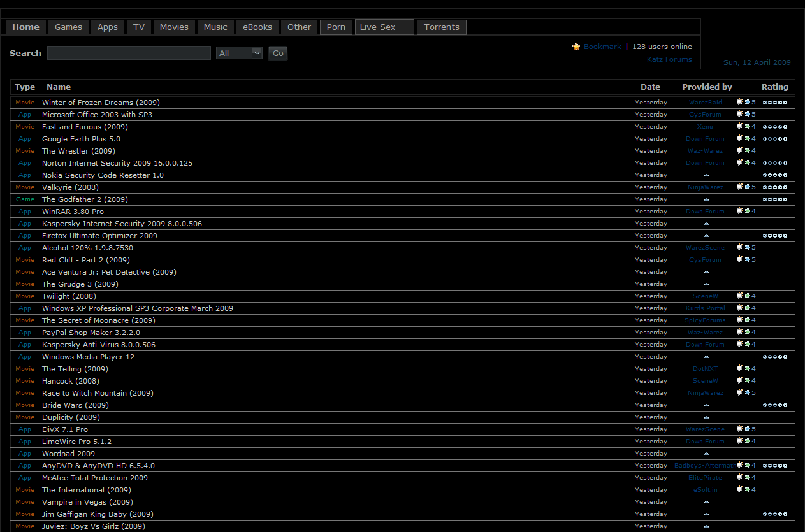Click the green puzzle icon in Twilight row
This screenshot has height=532, width=805.
pos(748,296)
